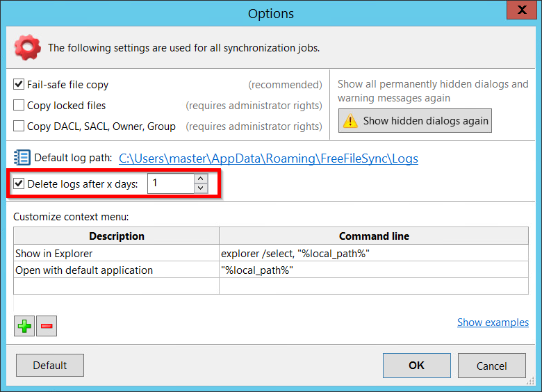This screenshot has height=392, width=542.
Task: Confirm options with the OK button
Action: click(x=416, y=366)
